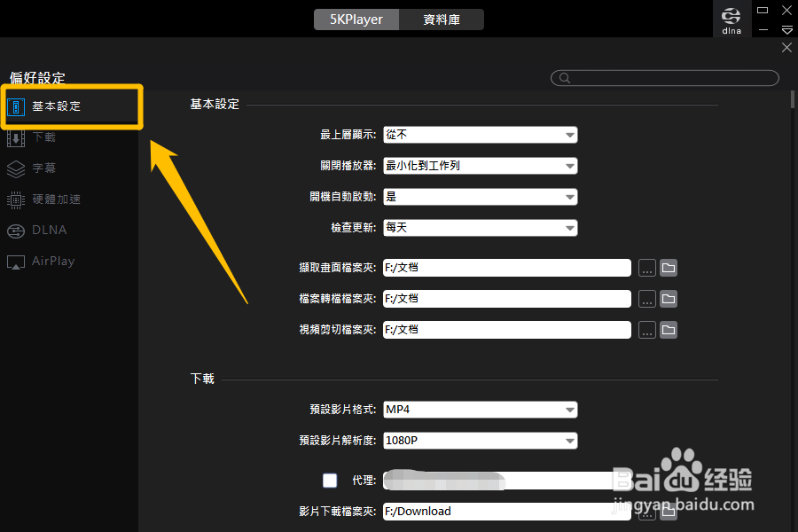This screenshot has height=532, width=798.
Task: Open the 預設影片解析度 dropdown
Action: tap(480, 441)
